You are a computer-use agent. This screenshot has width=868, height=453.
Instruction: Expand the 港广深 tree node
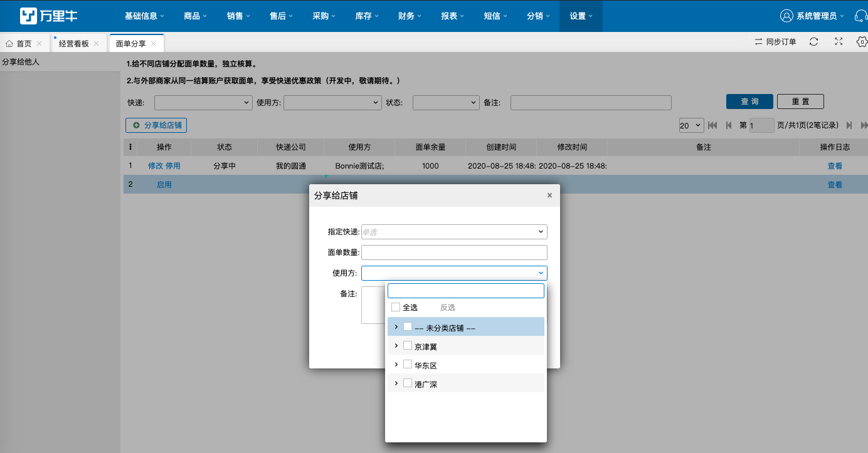pos(396,383)
